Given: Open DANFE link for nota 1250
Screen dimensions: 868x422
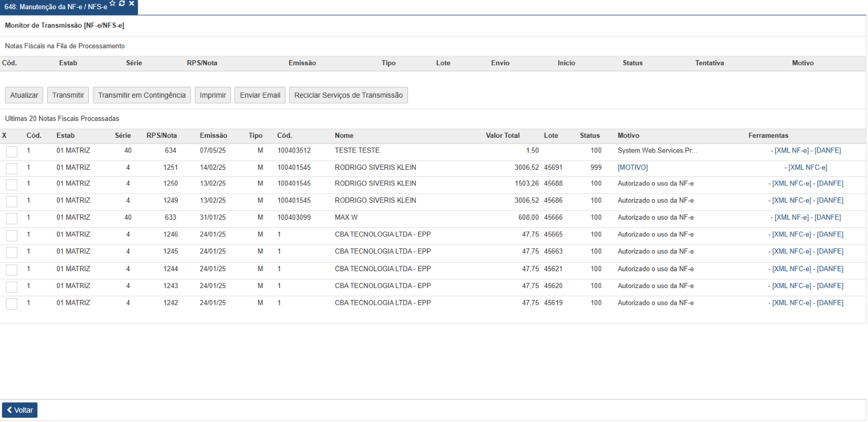Looking at the screenshot, I should (830, 184).
